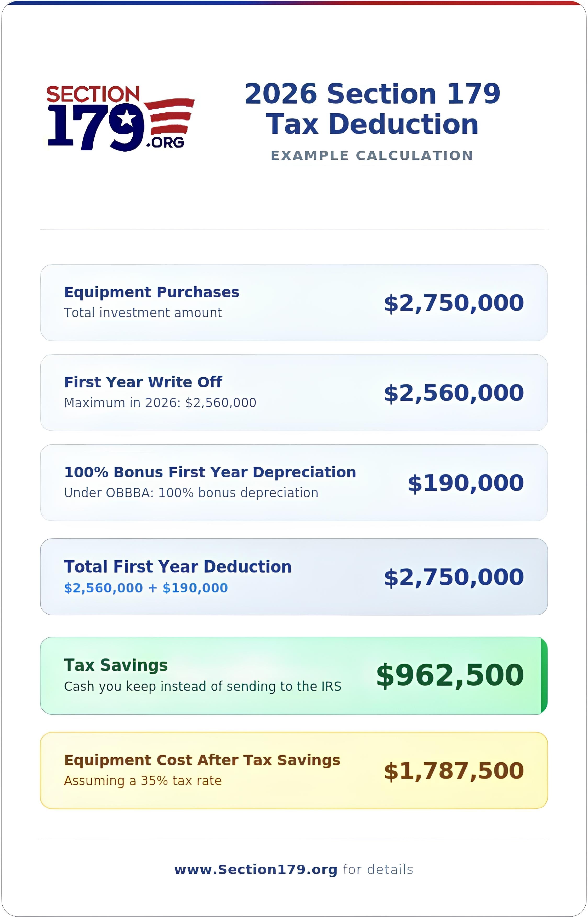
Task: Click the $2,750,000 equipment purchases amount
Action: [x=454, y=303]
